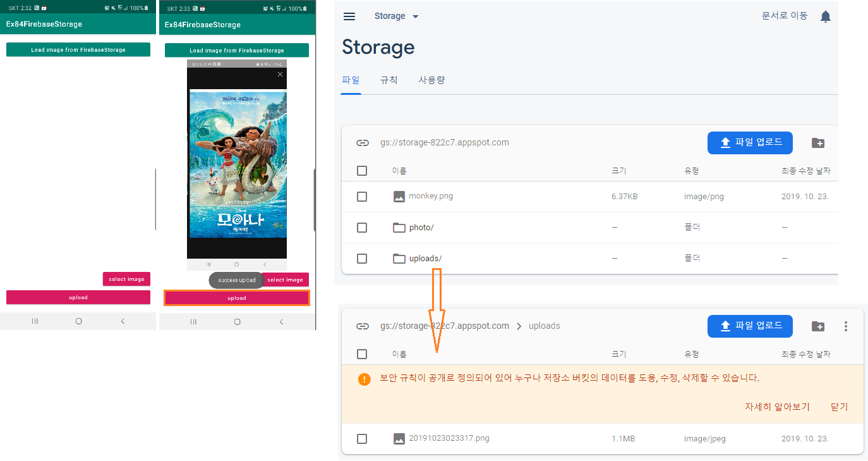Check the uploads/ folder checkbox
This screenshot has height=461, width=868.
362,259
